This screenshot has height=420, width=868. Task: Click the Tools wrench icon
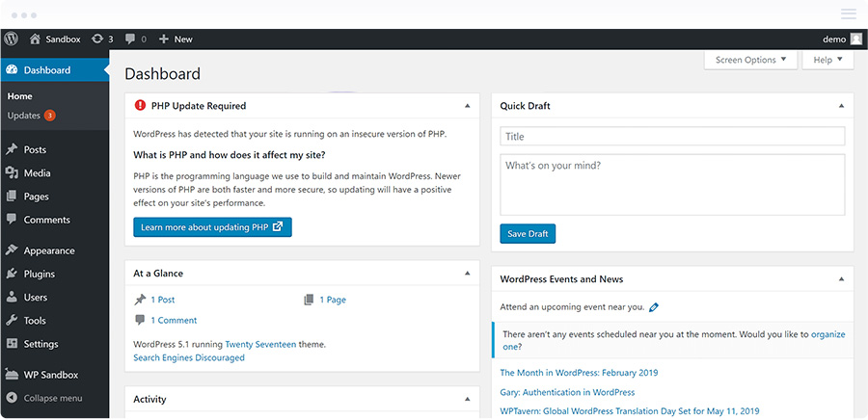tap(11, 320)
